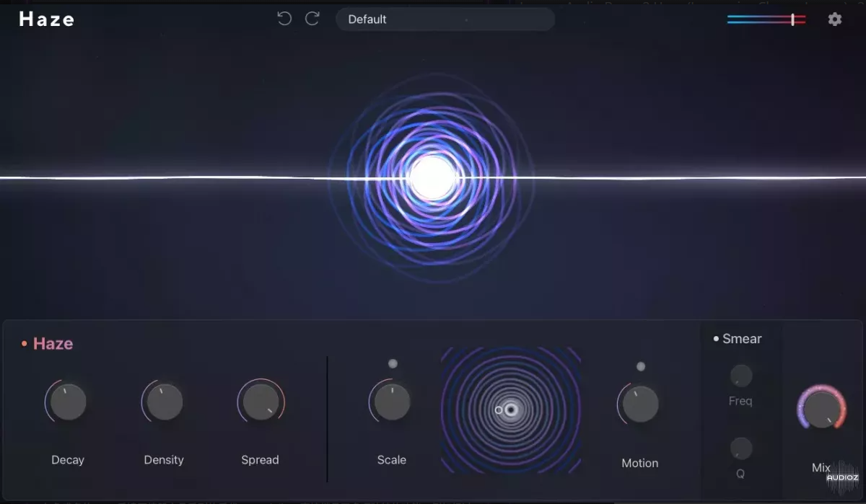866x504 pixels.
Task: Toggle the dot above the Scale knob
Action: tap(393, 363)
